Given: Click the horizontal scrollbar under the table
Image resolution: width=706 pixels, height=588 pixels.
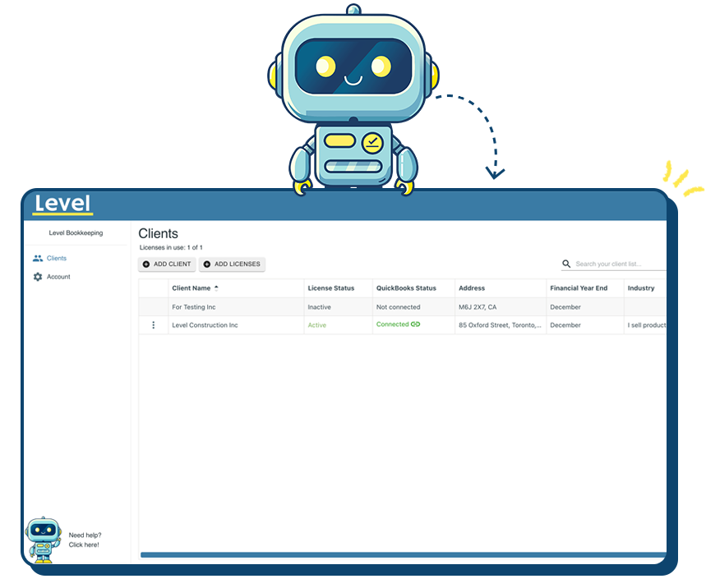Looking at the screenshot, I should coord(403,555).
